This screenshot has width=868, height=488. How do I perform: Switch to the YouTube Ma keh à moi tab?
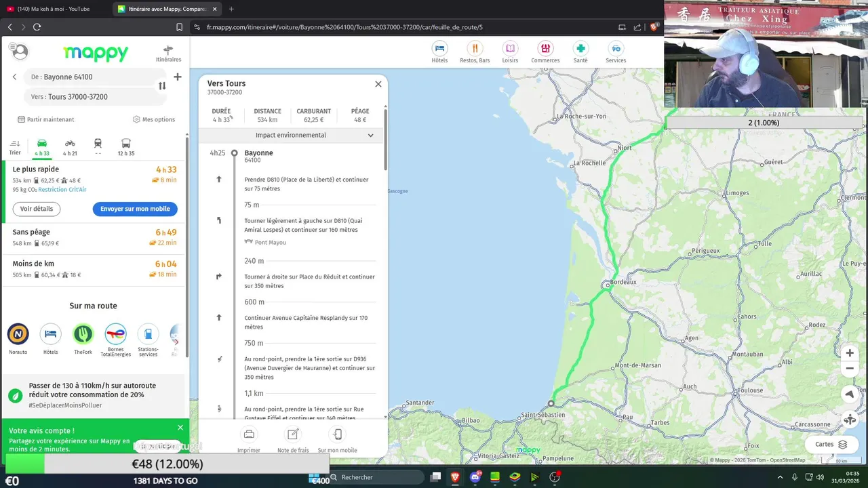[54, 9]
